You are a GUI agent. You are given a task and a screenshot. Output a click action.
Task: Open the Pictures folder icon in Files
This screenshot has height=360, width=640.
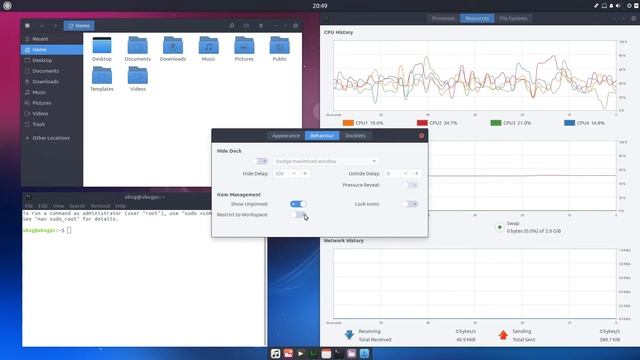tap(244, 45)
